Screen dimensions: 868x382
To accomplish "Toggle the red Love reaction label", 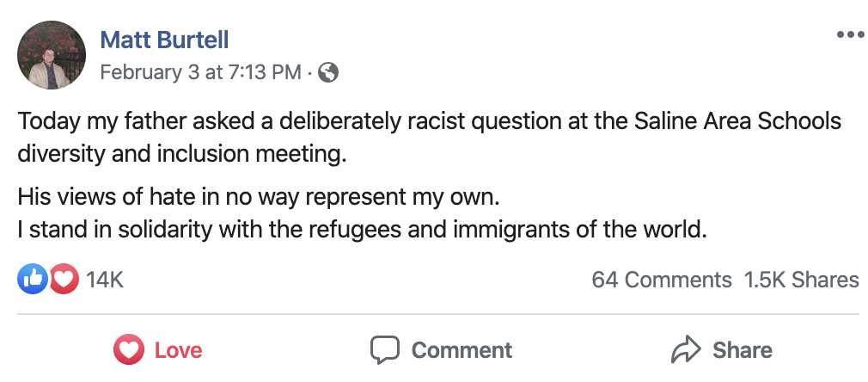I will pos(178,350).
